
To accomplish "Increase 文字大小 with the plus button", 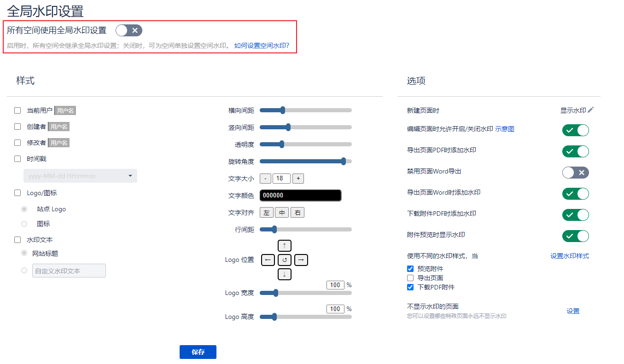I will point(298,179).
